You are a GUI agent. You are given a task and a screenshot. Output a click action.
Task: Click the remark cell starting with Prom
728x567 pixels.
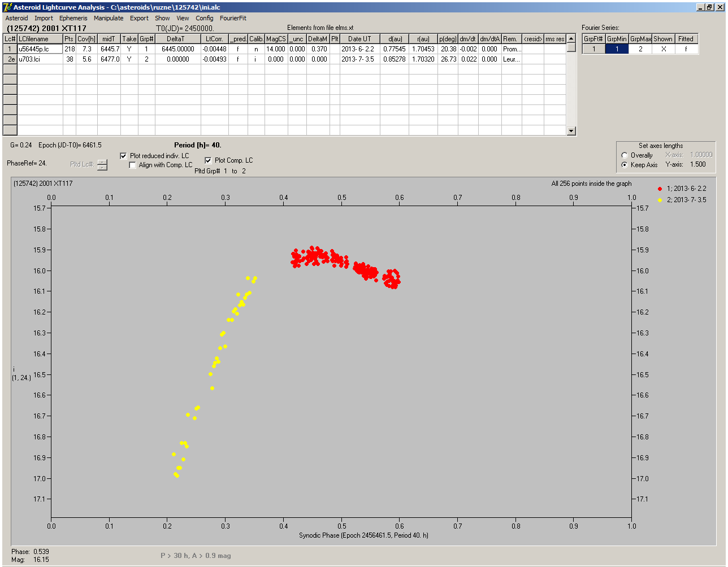coord(512,49)
